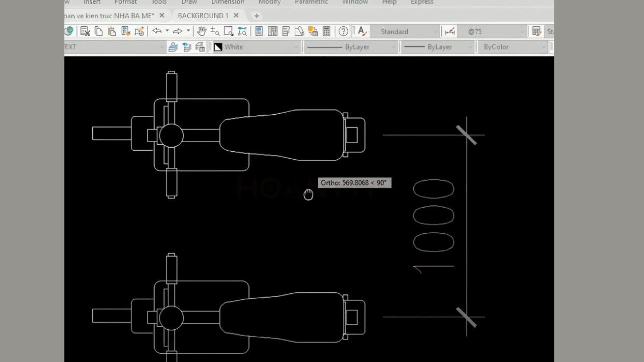Viewport: 644px width, 362px height.
Task: Open the Window menu
Action: [x=355, y=2]
